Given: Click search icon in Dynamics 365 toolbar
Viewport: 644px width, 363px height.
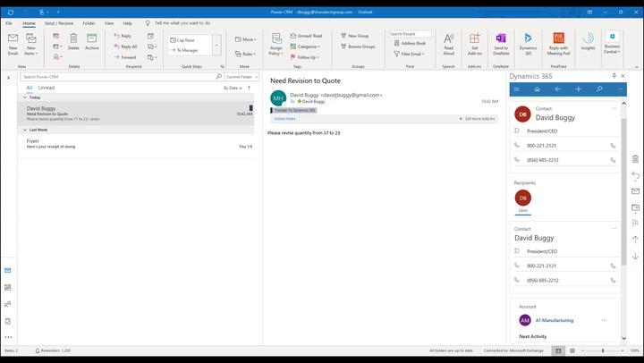Looking at the screenshot, I should 599,89.
